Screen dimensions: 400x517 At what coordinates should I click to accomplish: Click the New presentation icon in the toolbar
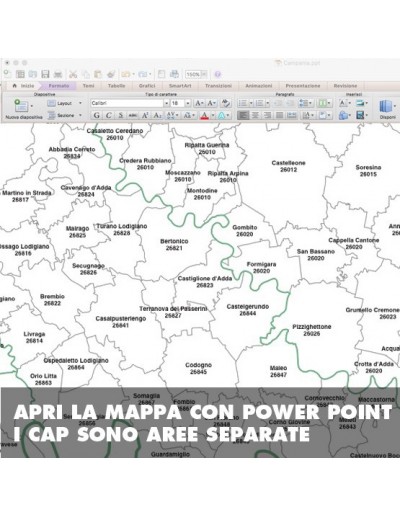(7, 74)
